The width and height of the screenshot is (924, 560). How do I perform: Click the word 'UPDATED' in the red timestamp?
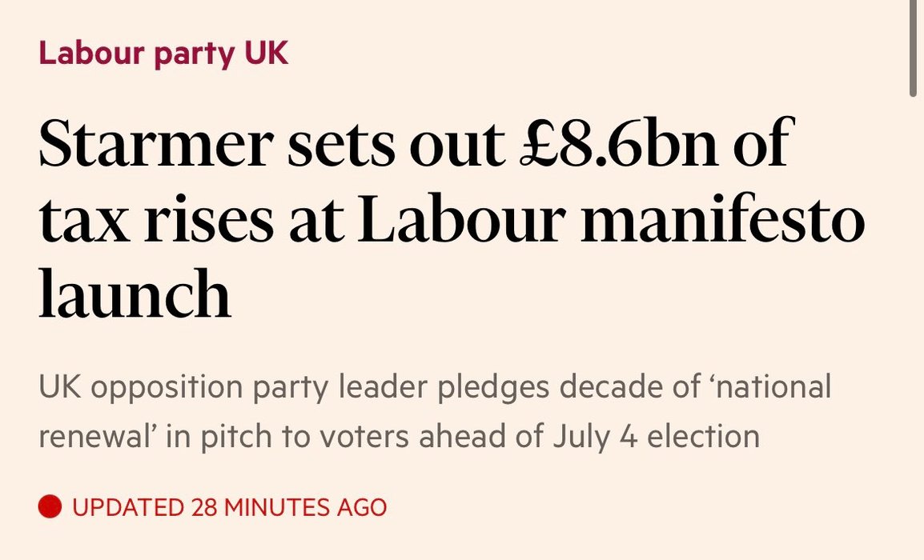(x=128, y=507)
